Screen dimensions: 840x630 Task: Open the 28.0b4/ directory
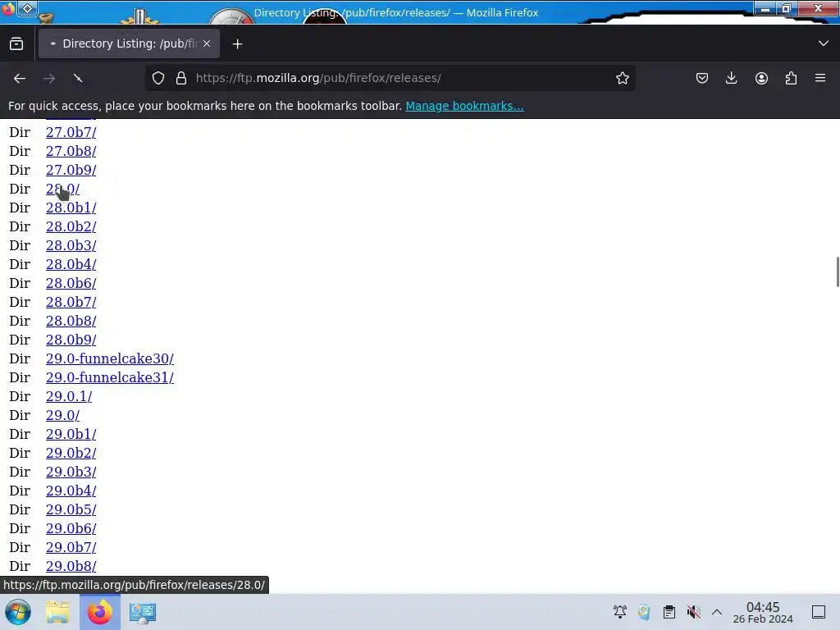pyautogui.click(x=71, y=264)
